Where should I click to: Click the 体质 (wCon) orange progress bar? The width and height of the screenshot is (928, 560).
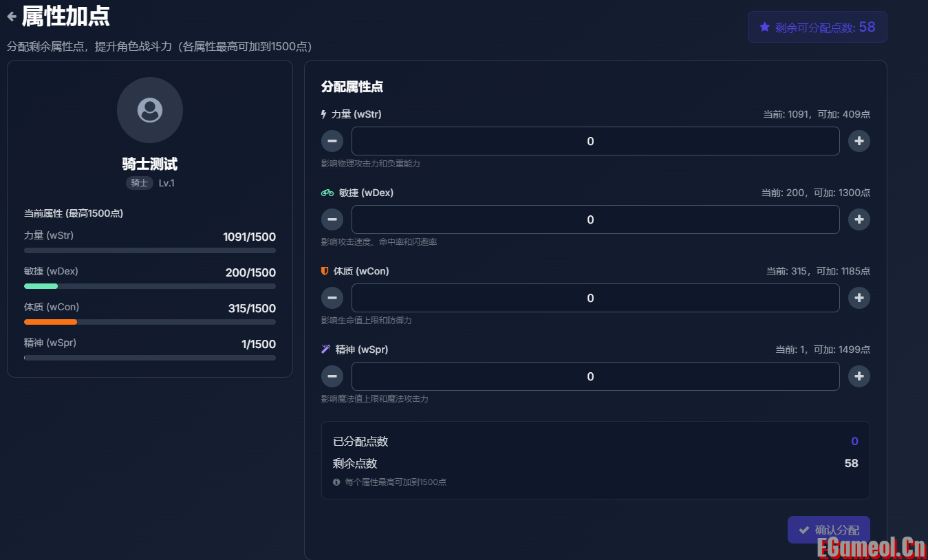(x=50, y=322)
